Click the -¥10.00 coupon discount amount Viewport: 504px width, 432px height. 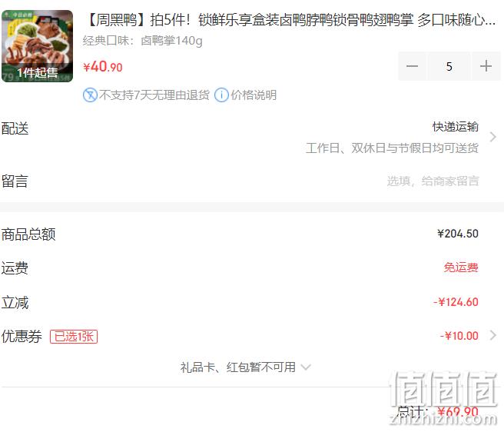pos(459,336)
